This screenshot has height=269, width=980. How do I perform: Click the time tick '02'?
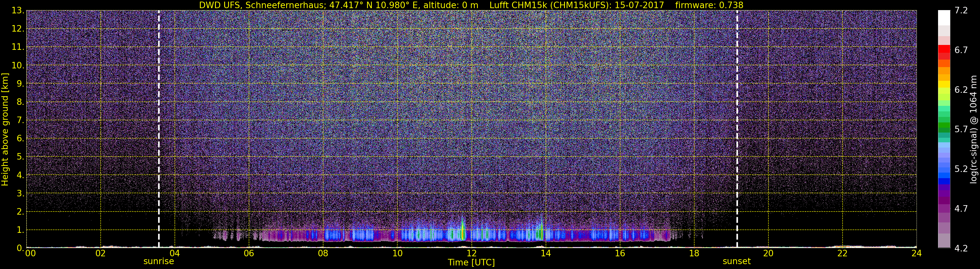(x=100, y=253)
